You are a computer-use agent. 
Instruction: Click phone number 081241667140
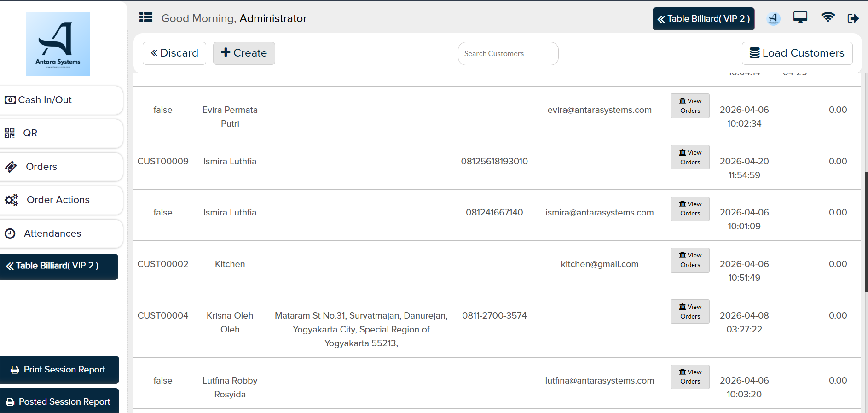(x=494, y=213)
